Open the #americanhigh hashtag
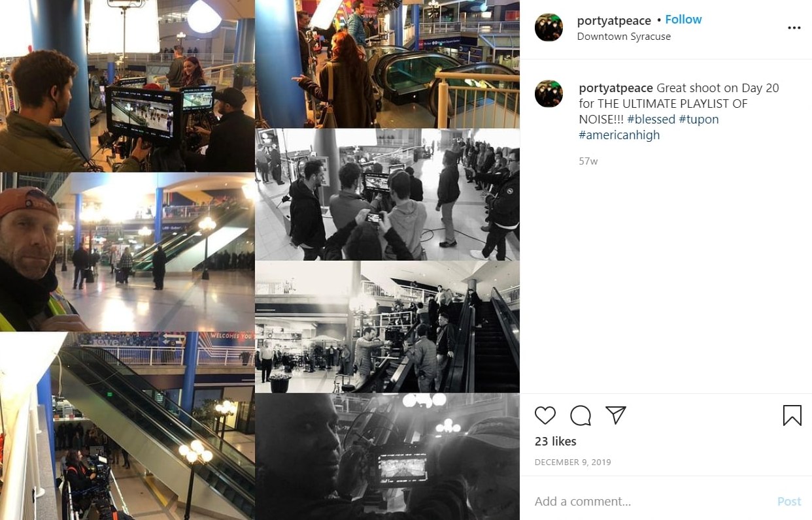Image resolution: width=812 pixels, height=520 pixels. 619,135
